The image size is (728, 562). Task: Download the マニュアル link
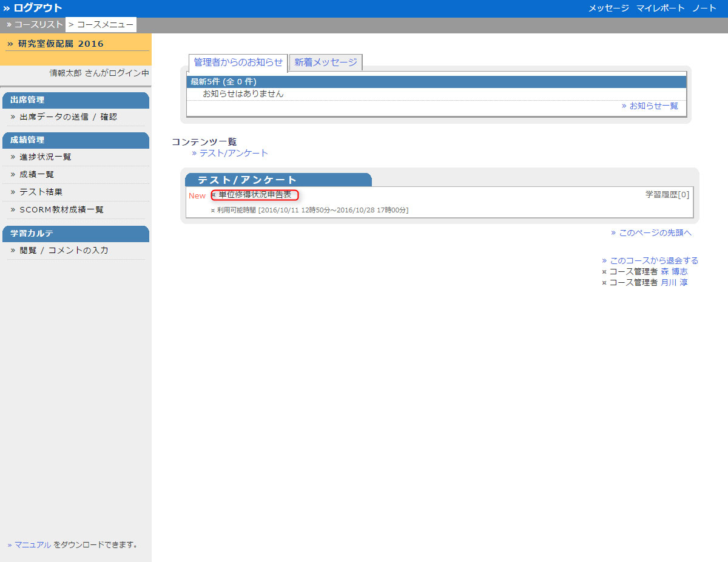33,544
